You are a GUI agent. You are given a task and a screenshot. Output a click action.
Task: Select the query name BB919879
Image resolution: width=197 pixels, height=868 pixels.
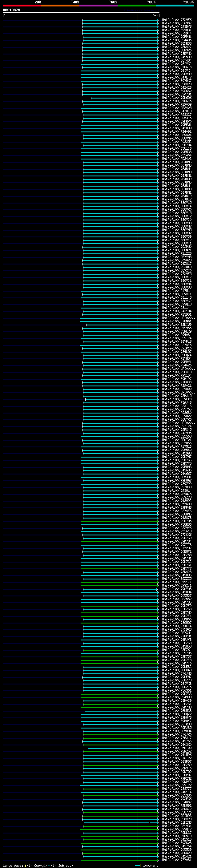[11, 10]
